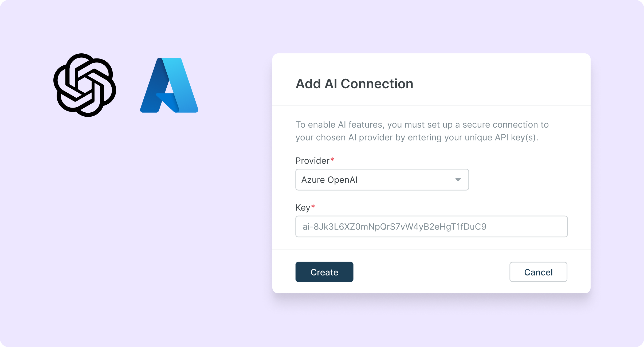Click the Azure logo
This screenshot has width=644, height=347.
[x=169, y=85]
